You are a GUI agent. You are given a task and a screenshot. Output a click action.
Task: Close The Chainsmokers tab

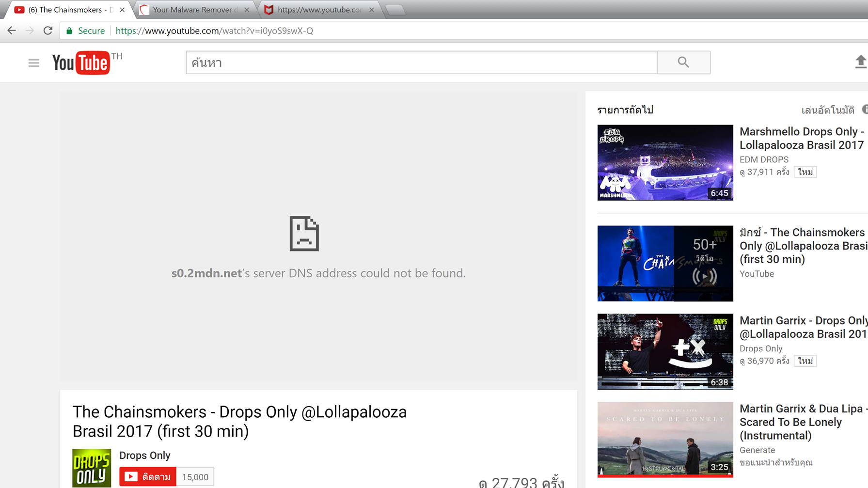122,10
